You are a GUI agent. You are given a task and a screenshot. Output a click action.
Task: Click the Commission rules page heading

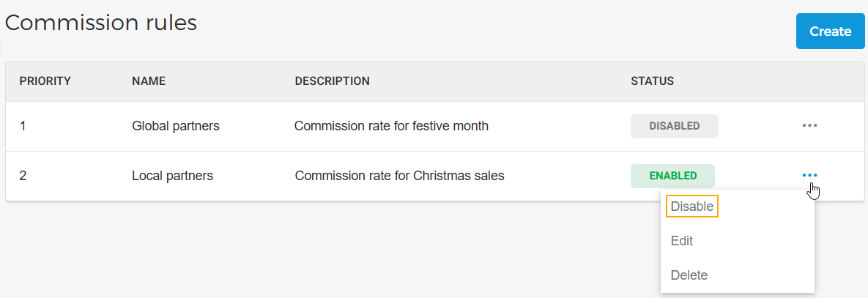pyautogui.click(x=101, y=23)
